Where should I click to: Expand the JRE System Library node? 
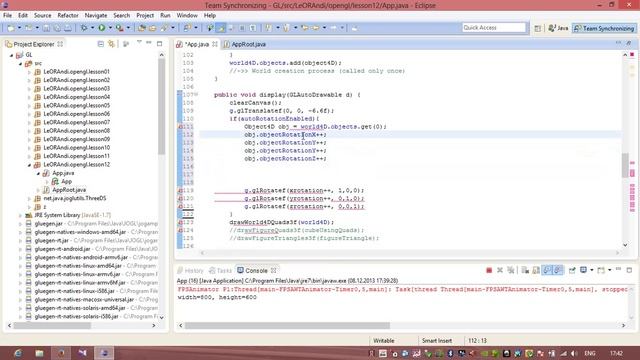(x=20, y=215)
